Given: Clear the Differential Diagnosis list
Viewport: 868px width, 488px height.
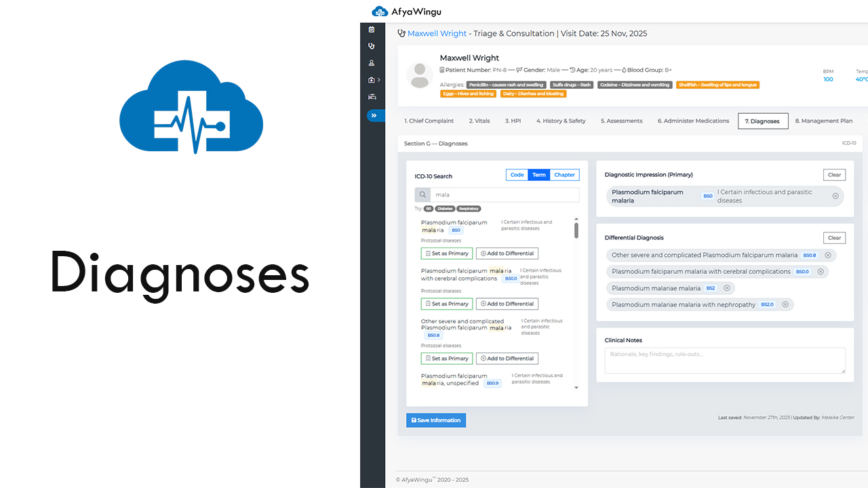Looking at the screenshot, I should [x=834, y=238].
